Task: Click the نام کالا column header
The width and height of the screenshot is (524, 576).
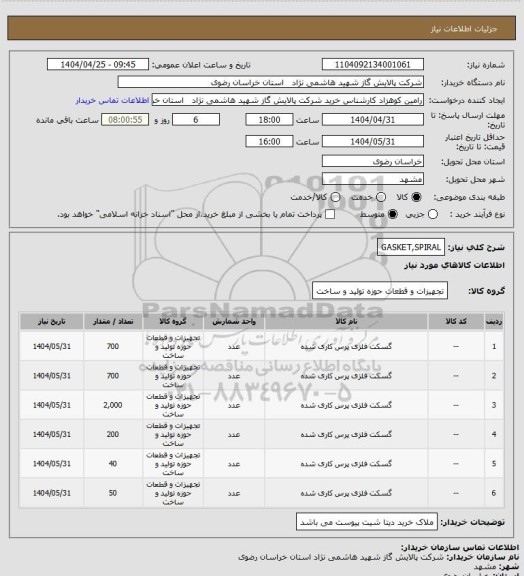Action: [x=346, y=322]
